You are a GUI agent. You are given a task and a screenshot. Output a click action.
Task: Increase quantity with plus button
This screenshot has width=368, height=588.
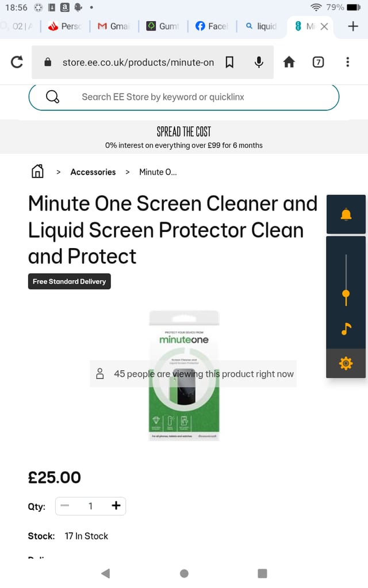[x=116, y=505]
